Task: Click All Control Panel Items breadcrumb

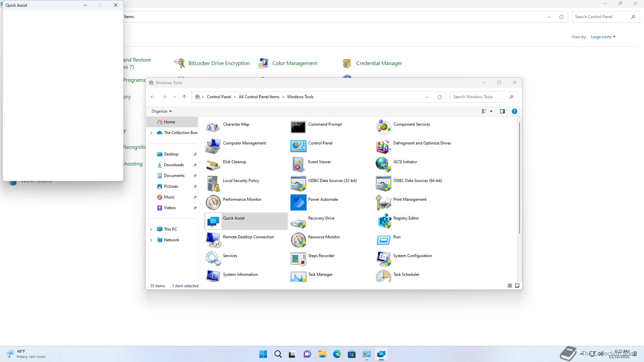Action: click(x=259, y=97)
